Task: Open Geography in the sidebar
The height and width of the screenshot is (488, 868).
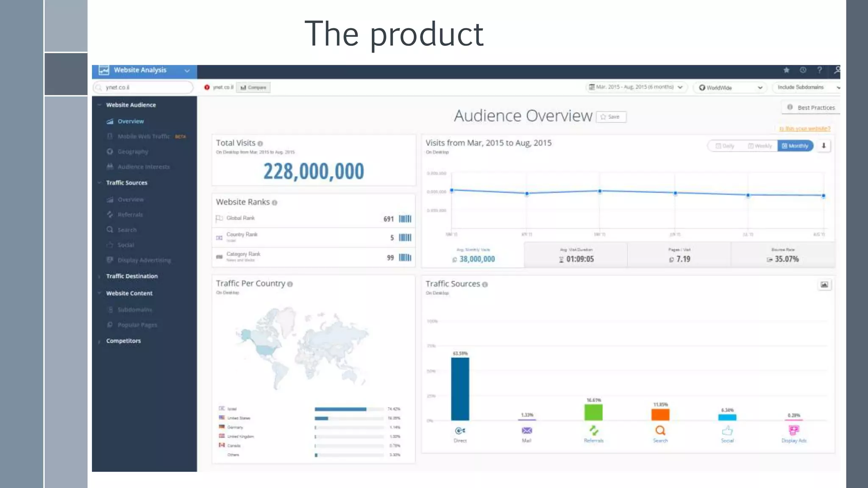Action: pos(133,152)
